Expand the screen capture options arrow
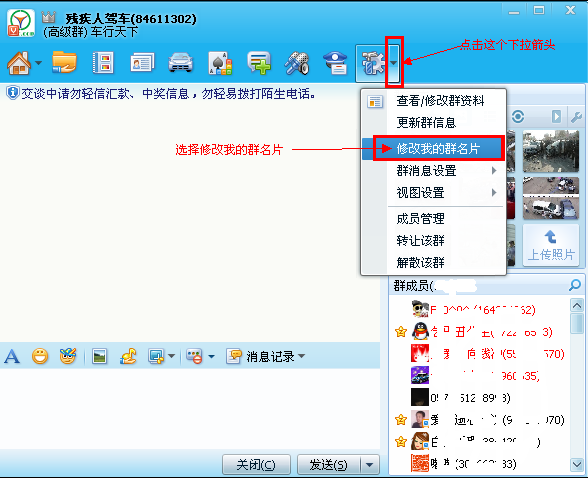The height and width of the screenshot is (478, 588). (171, 356)
